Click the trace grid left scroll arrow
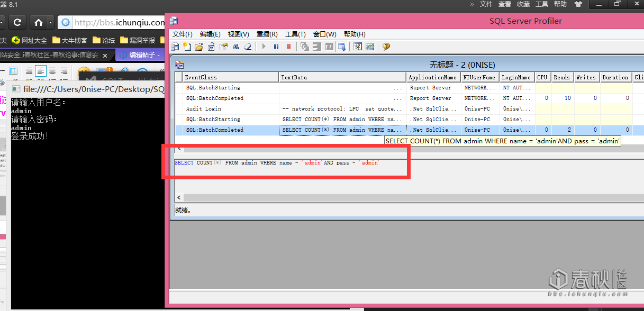Image resolution: width=644 pixels, height=311 pixels. click(x=179, y=149)
